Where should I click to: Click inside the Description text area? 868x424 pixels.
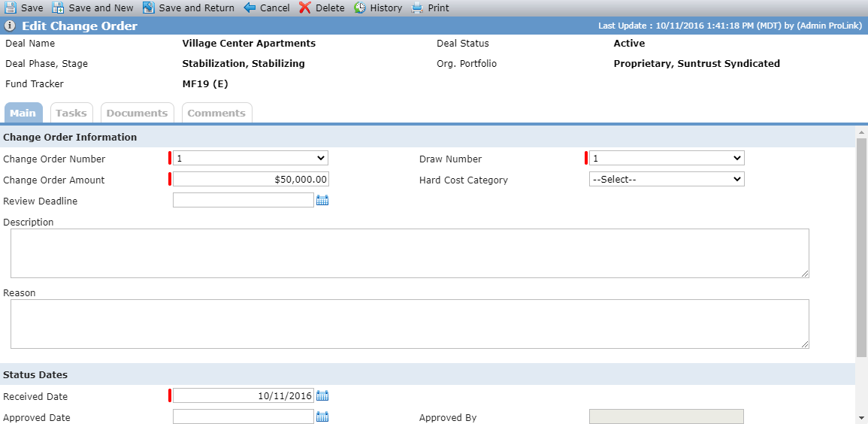coord(410,253)
